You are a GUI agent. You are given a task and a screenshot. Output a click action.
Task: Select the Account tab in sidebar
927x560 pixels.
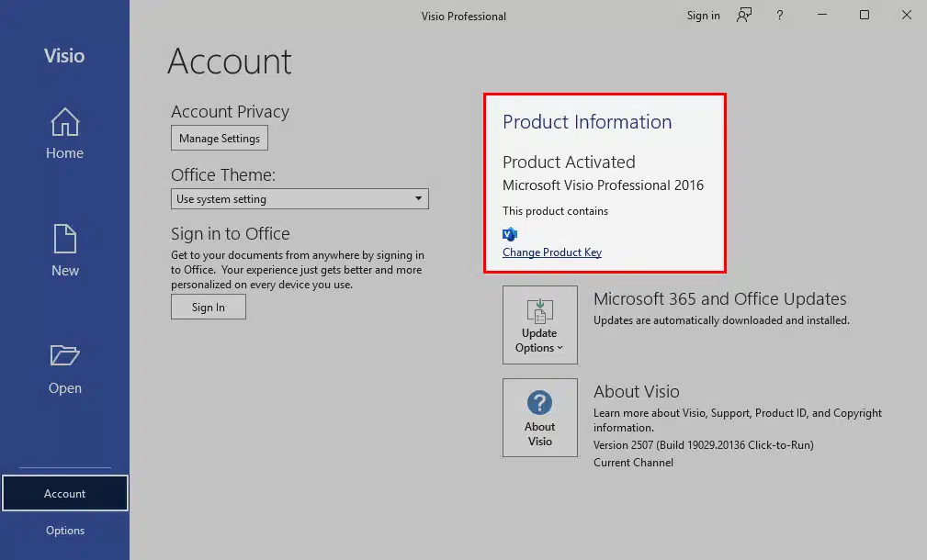tap(65, 494)
